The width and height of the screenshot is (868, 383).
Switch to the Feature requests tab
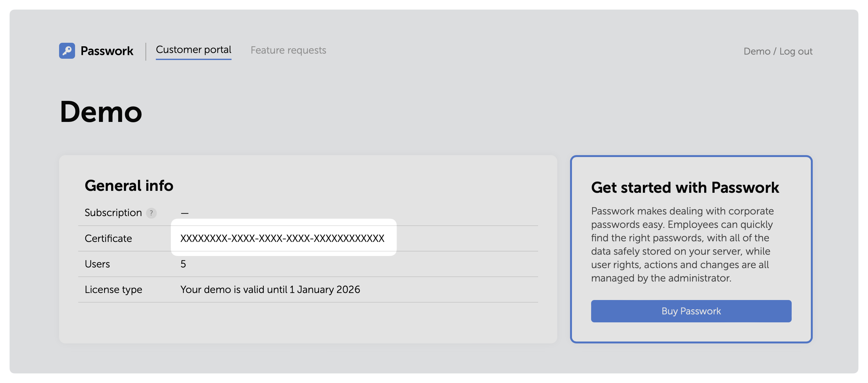[288, 50]
